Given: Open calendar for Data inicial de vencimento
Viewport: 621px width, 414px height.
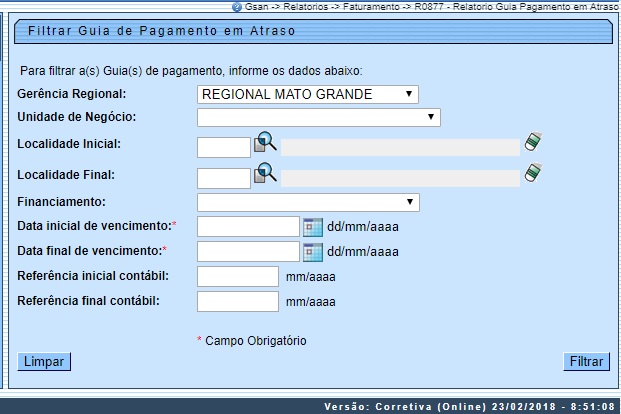Looking at the screenshot, I should tap(312, 226).
